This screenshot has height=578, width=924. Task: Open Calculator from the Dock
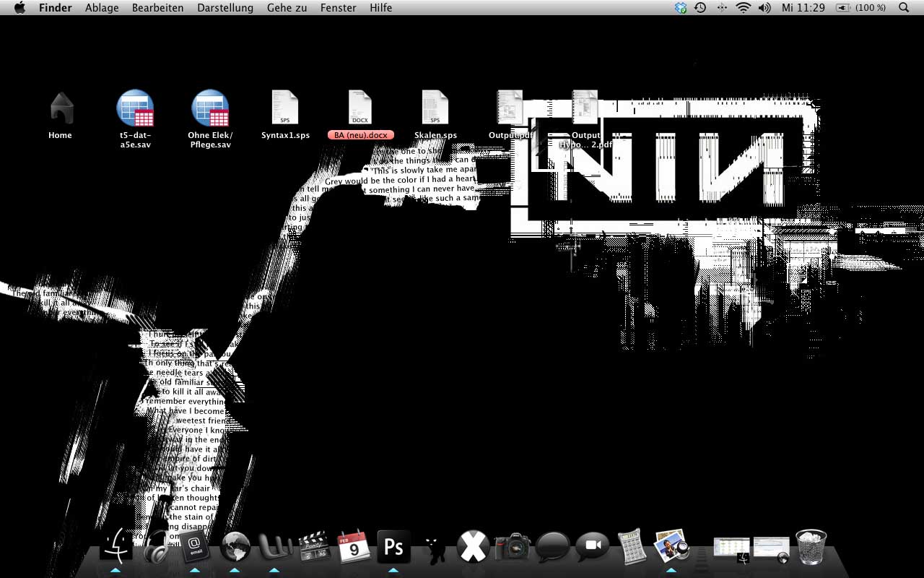pyautogui.click(x=632, y=547)
